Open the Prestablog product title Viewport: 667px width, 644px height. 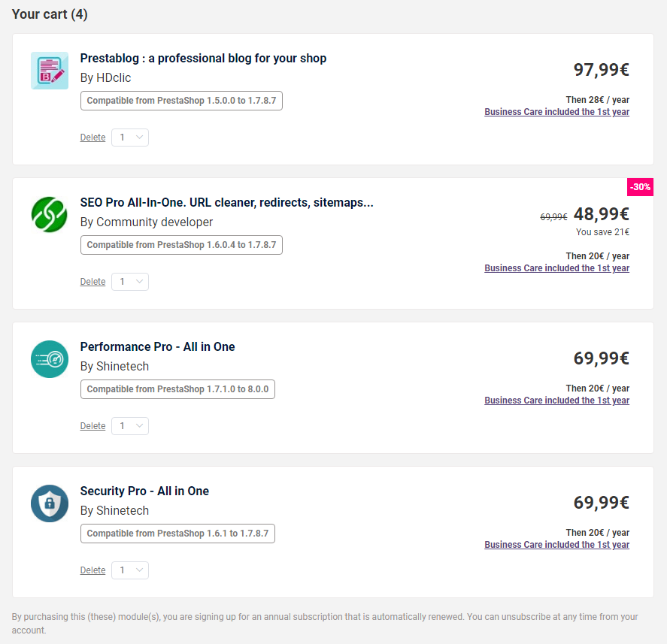203,58
